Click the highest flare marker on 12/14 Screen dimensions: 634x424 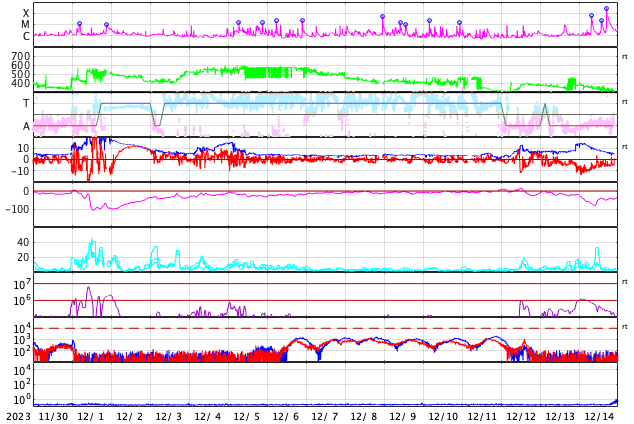point(606,8)
